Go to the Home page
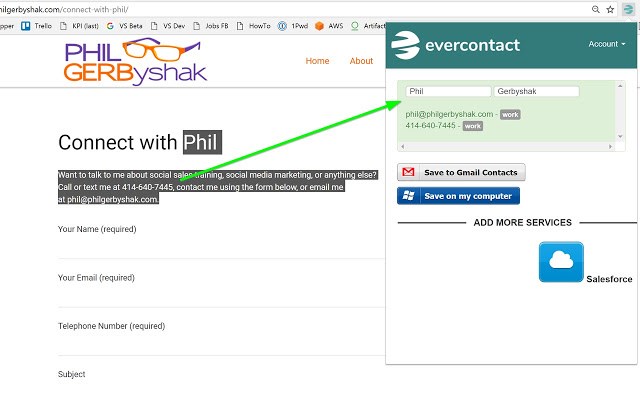The width and height of the screenshot is (640, 400). pyautogui.click(x=317, y=61)
